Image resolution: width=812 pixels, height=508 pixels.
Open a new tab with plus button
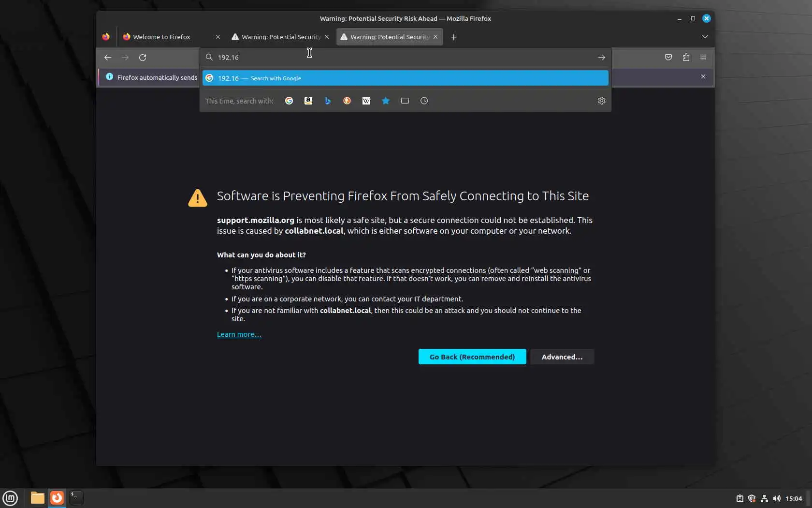[453, 37]
